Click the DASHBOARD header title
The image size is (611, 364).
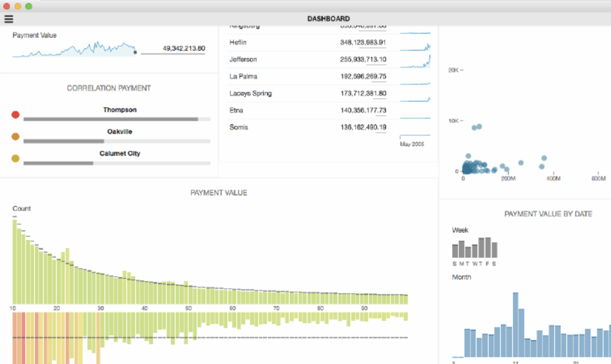[x=329, y=18]
